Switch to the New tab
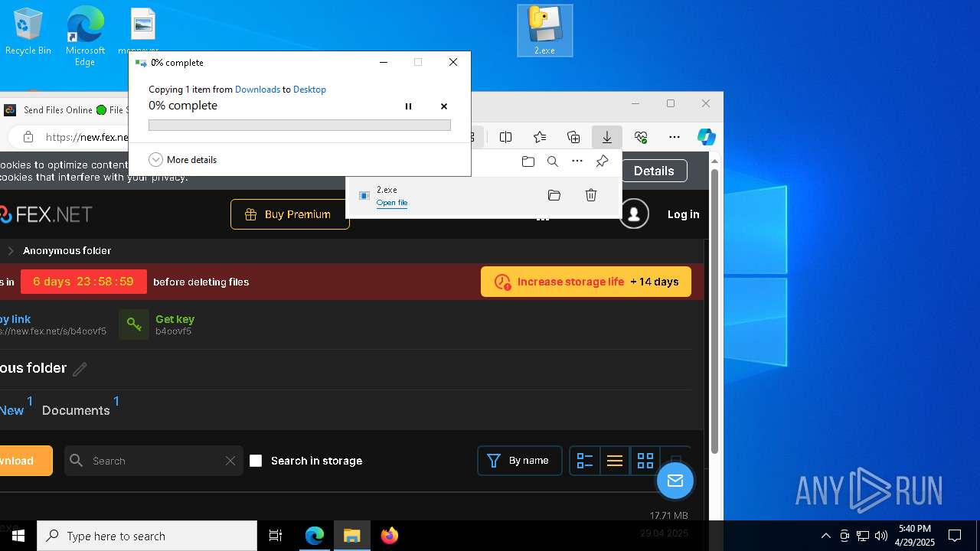980x551 pixels. click(x=12, y=410)
